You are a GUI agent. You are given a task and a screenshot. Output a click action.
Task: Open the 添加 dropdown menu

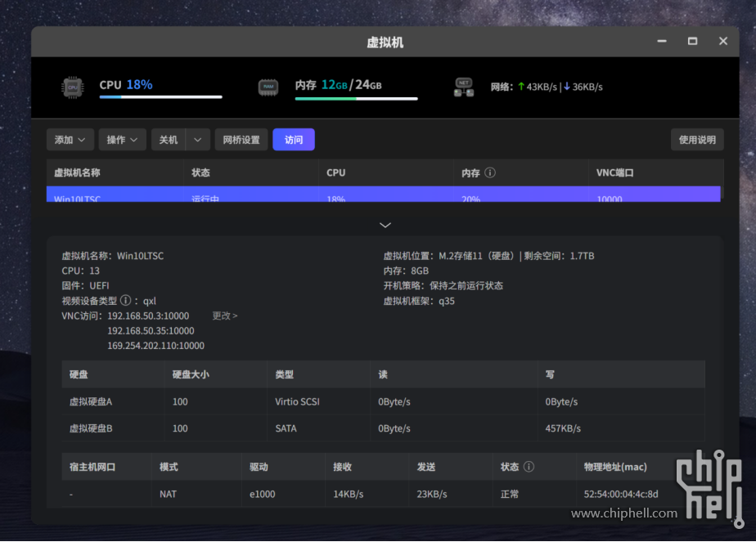tap(70, 140)
